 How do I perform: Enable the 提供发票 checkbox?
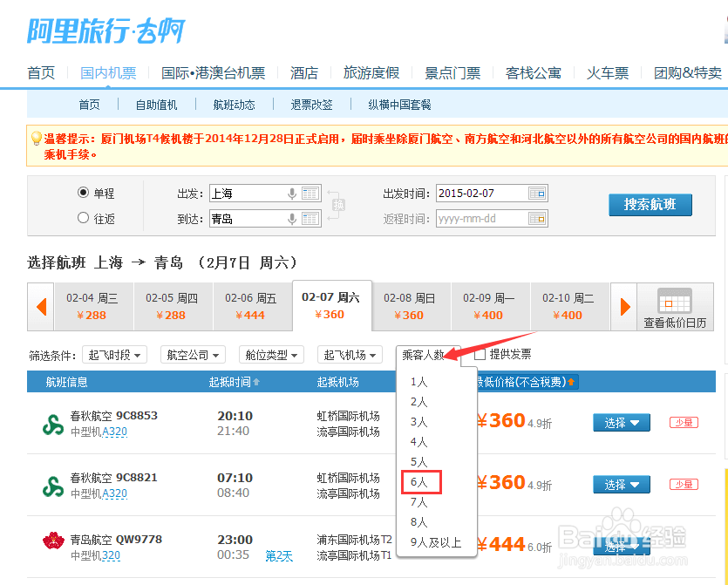480,354
